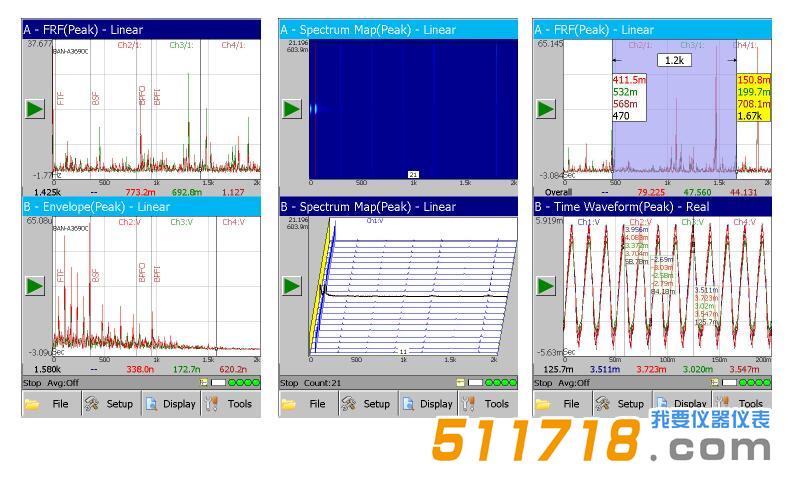Viewport: 798px width, 486px height.
Task: Select the 'A - Spectrum Map(Peak) - Linear' title bar
Action: (x=397, y=30)
